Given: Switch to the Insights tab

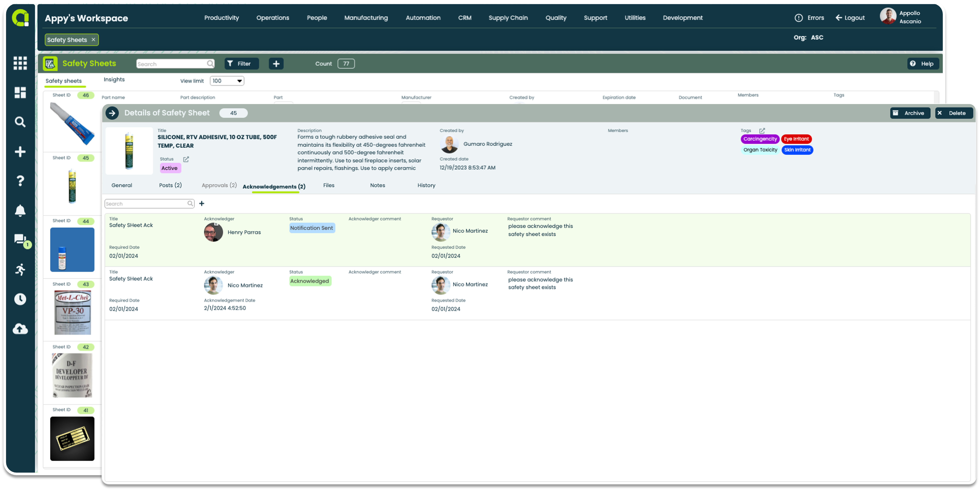Looking at the screenshot, I should click(114, 79).
